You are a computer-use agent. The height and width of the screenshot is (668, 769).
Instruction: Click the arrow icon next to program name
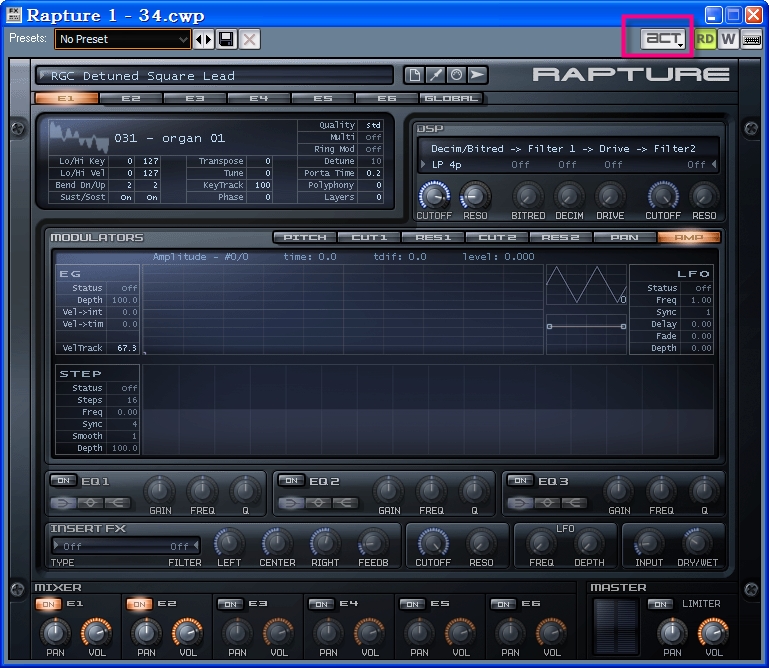click(x=477, y=75)
